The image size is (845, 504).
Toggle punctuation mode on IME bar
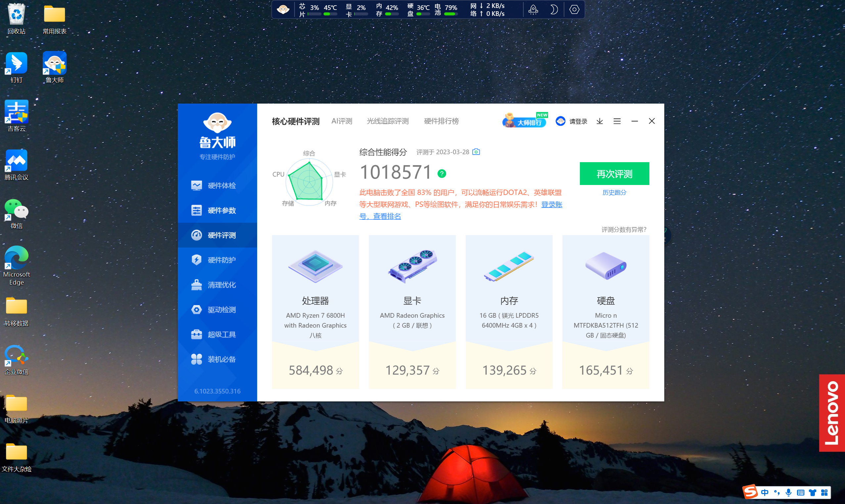pos(777,492)
